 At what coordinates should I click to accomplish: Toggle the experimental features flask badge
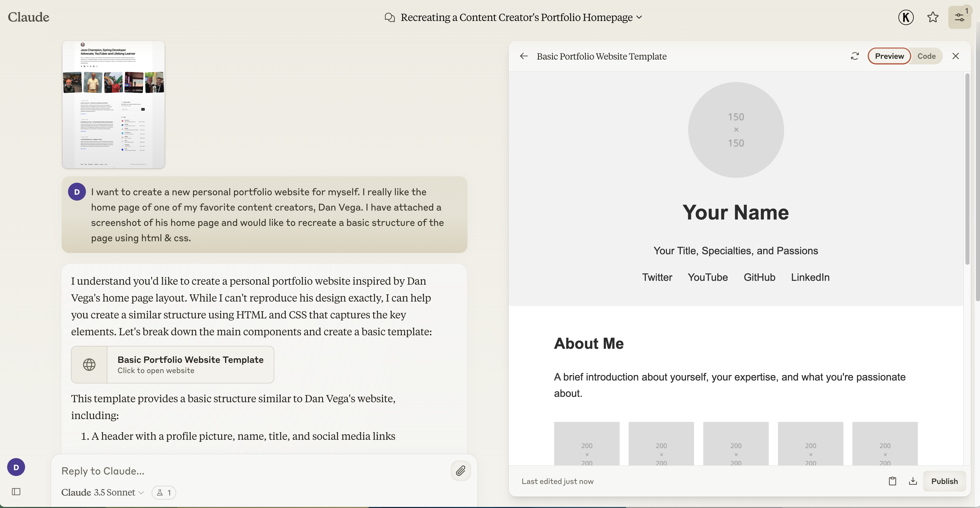(x=164, y=492)
